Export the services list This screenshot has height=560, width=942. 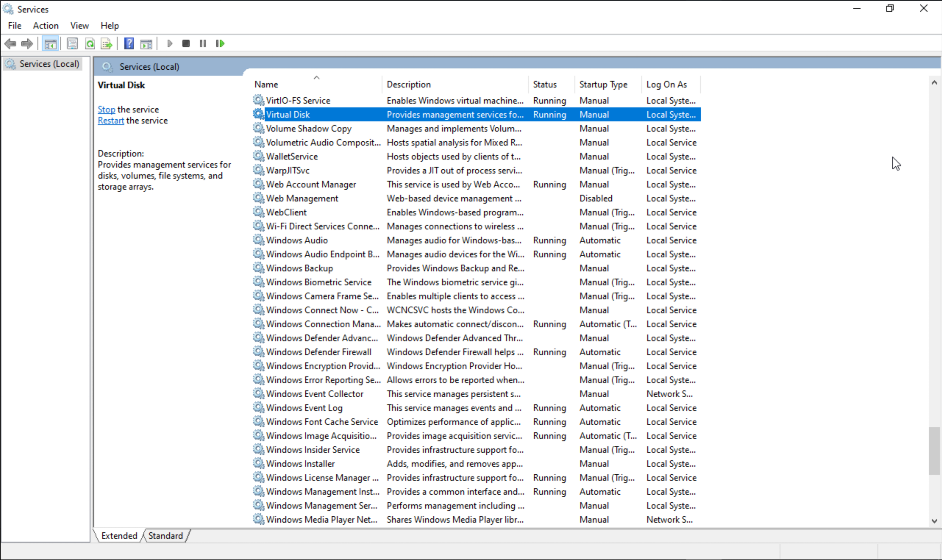106,43
